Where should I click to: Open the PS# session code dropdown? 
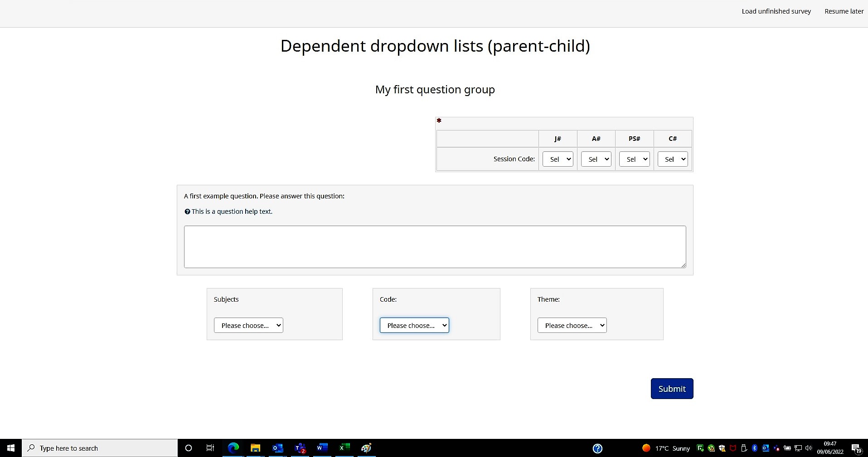click(634, 159)
